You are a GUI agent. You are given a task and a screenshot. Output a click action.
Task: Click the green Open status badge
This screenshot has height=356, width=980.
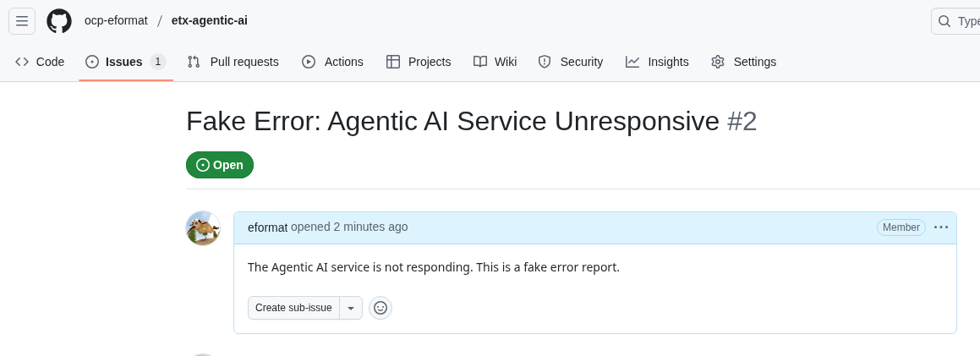click(220, 165)
